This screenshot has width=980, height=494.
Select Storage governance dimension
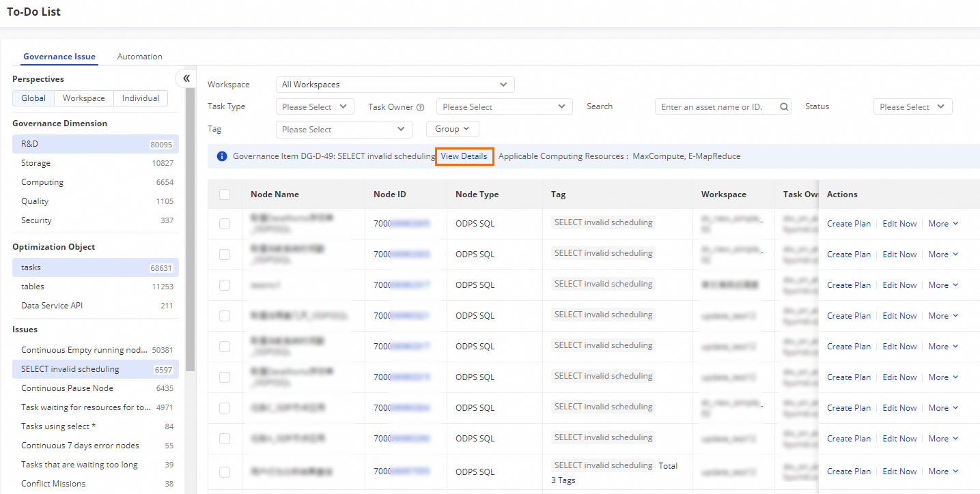pyautogui.click(x=36, y=163)
